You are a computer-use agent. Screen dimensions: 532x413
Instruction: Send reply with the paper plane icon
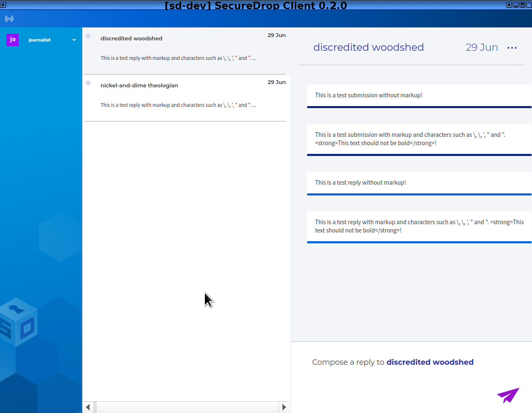point(508,396)
